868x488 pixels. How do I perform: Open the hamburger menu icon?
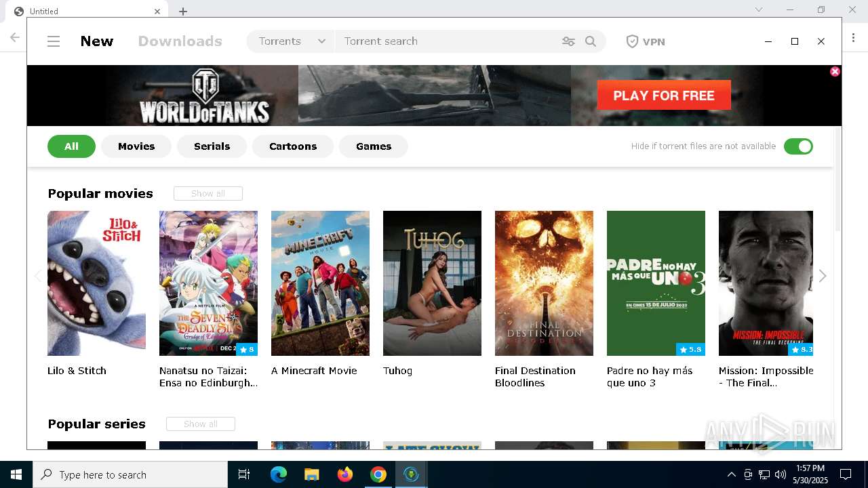click(x=54, y=41)
